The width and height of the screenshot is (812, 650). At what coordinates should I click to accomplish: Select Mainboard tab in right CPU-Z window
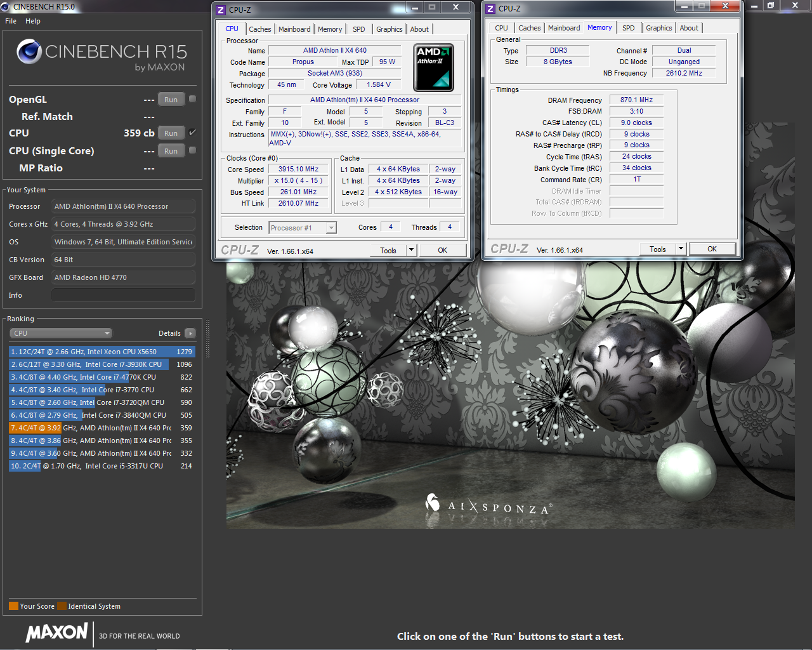pyautogui.click(x=564, y=28)
